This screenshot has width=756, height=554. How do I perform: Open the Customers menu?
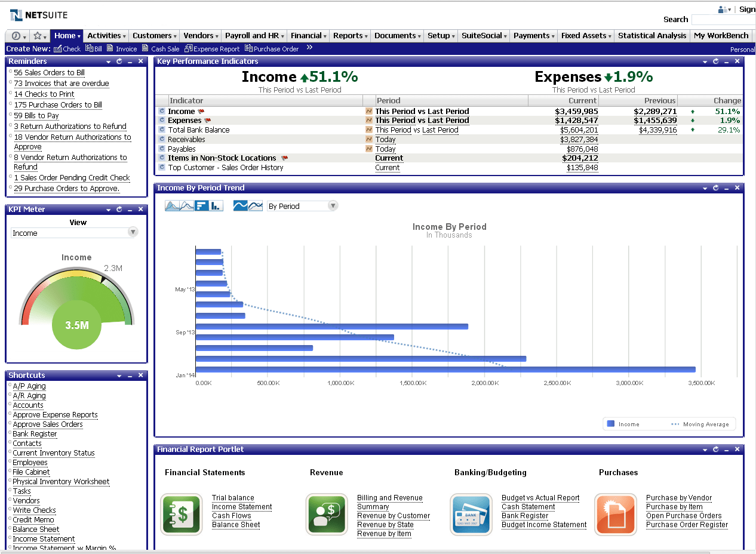(x=154, y=36)
